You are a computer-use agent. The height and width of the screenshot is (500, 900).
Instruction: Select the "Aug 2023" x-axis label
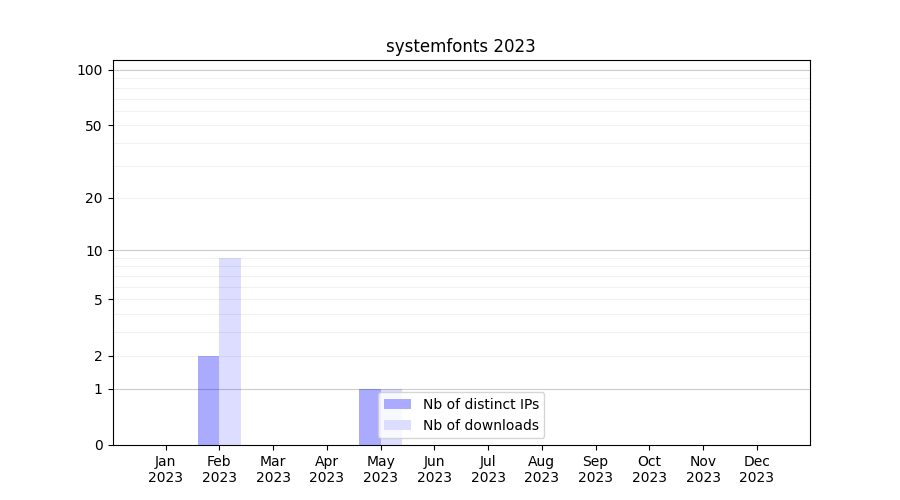[542, 469]
